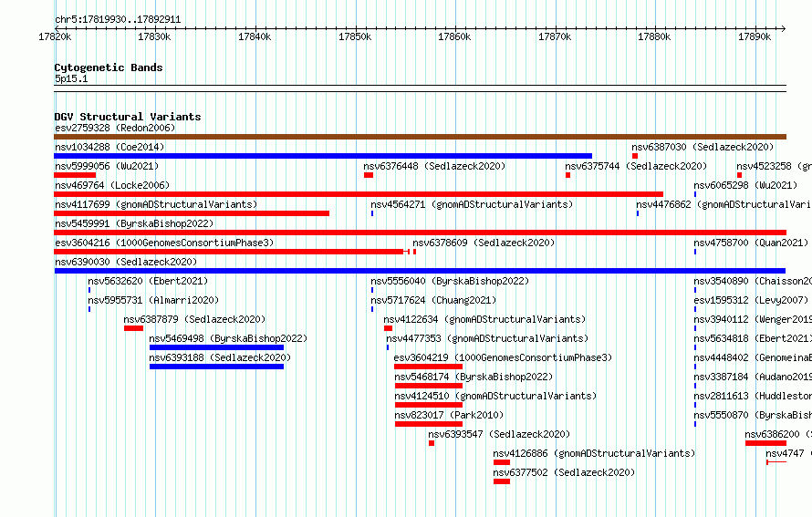Open nsv6387879 (Sedlazeck2020) variant

point(194,319)
